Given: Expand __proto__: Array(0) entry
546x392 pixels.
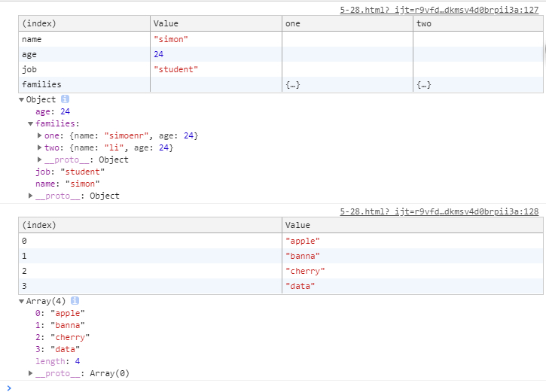Looking at the screenshot, I should (30, 373).
